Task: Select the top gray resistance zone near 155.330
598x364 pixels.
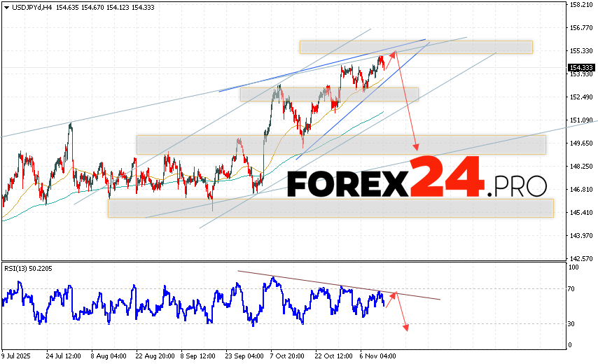Action: tap(416, 47)
